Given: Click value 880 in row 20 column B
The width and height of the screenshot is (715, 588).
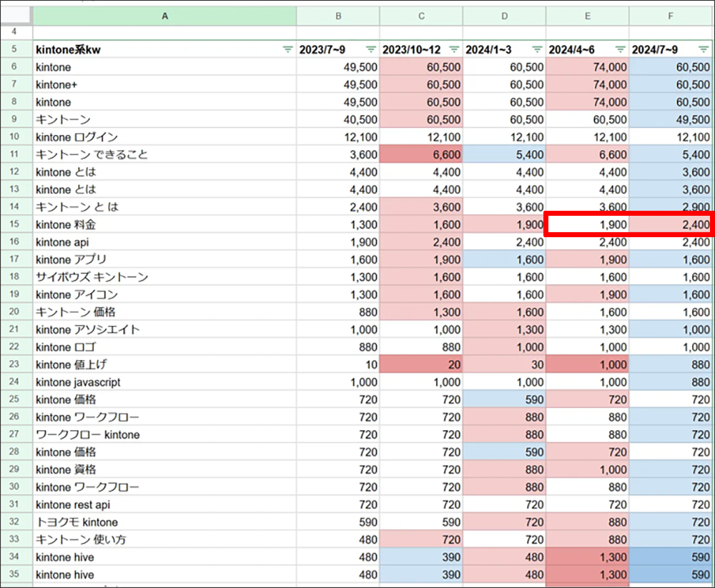Looking at the screenshot, I should tap(338, 312).
